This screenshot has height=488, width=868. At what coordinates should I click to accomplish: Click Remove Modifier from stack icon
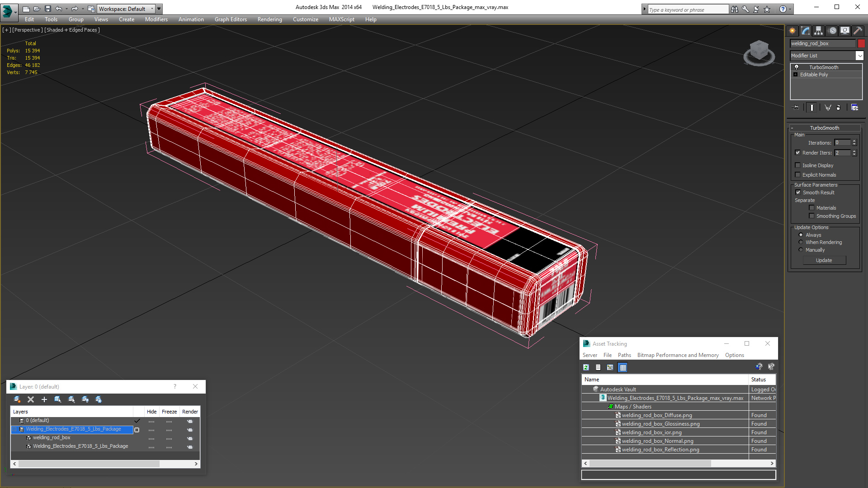tap(839, 108)
